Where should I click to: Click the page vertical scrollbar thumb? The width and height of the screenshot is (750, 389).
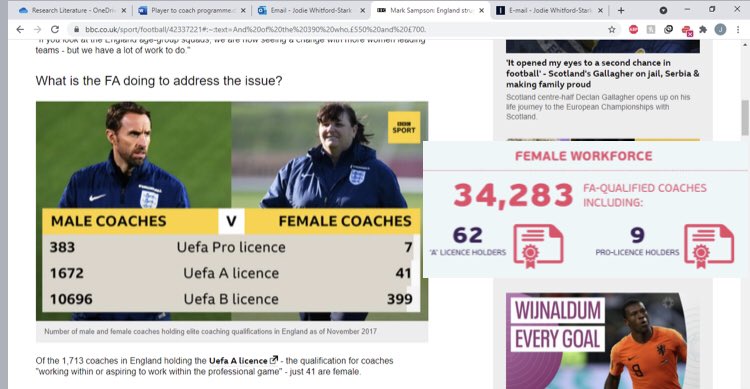[x=745, y=118]
